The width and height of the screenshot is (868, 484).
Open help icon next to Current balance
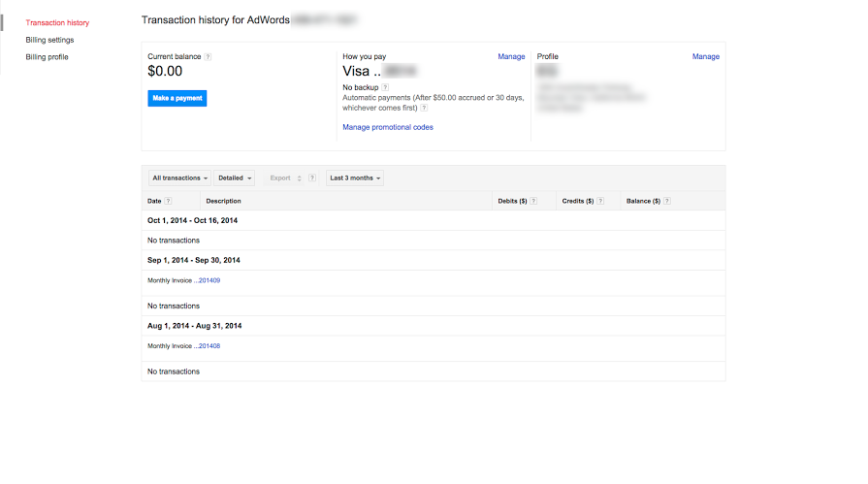[x=208, y=56]
